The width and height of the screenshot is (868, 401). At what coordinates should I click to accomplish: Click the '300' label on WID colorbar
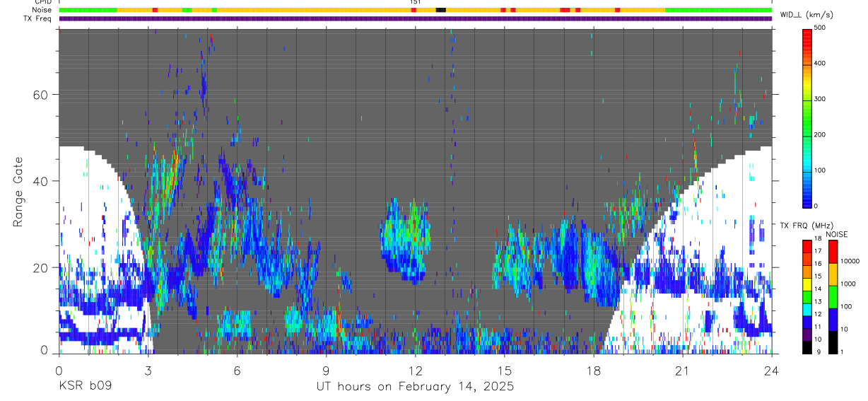pyautogui.click(x=820, y=99)
